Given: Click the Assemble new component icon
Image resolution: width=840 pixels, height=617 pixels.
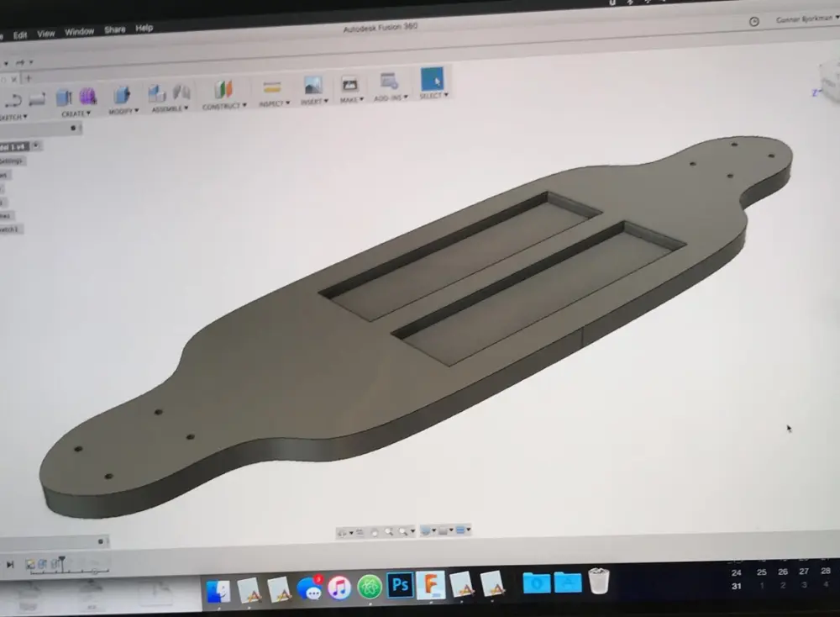Looking at the screenshot, I should 156,92.
